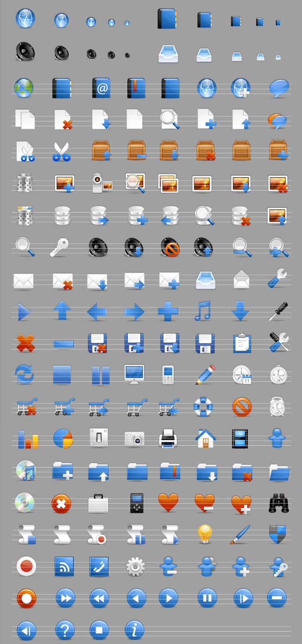Click the round question mark help button
Viewport: 302px width, 644px height.
(x=65, y=630)
